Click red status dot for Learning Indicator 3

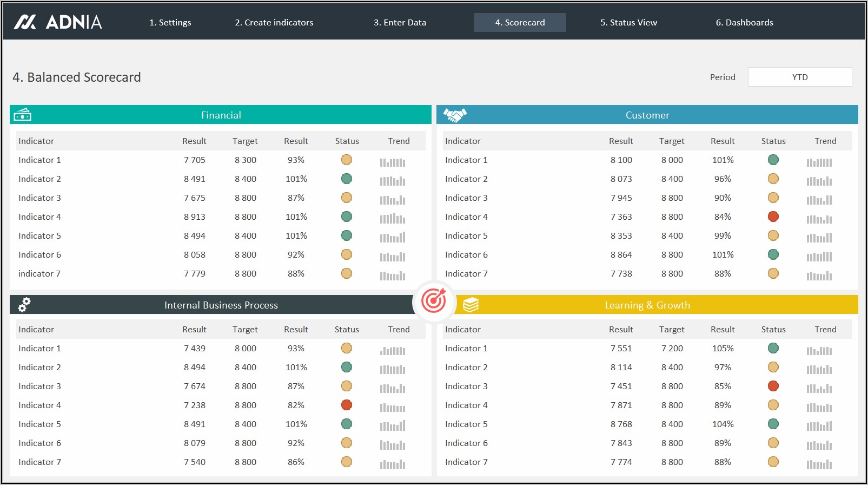click(773, 386)
